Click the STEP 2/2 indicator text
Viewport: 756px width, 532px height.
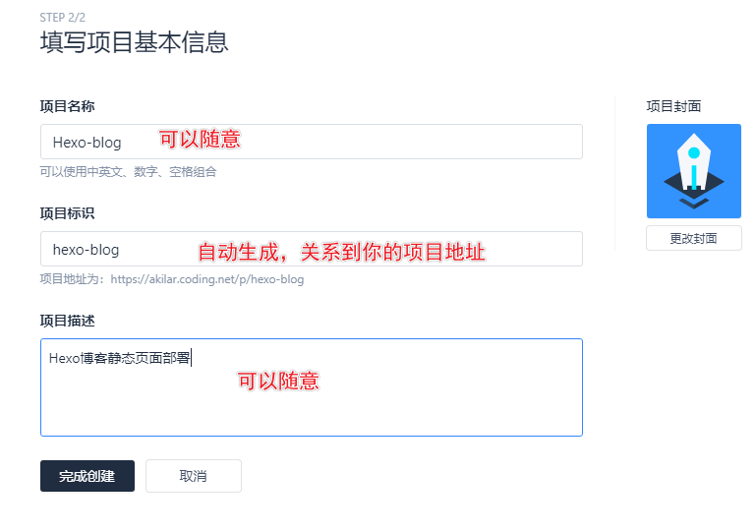pos(64,18)
